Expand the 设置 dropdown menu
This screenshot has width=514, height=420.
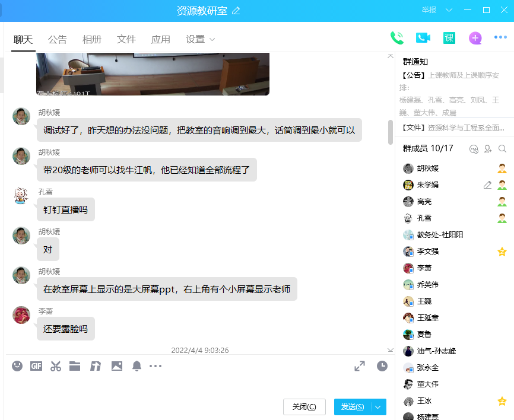pyautogui.click(x=200, y=40)
